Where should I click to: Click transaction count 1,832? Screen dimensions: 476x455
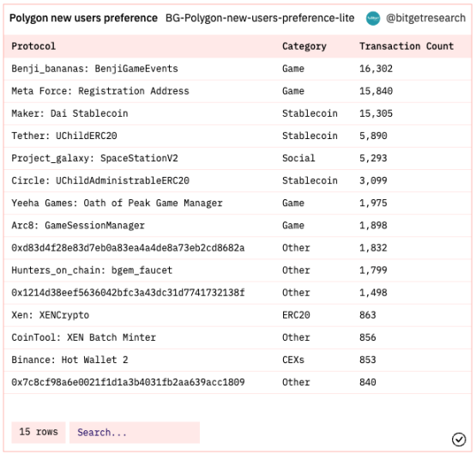click(x=373, y=248)
